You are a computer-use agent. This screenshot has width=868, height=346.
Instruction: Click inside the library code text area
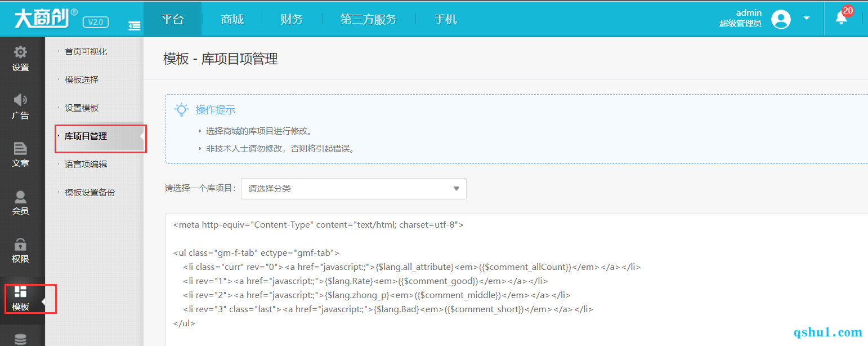click(516, 280)
